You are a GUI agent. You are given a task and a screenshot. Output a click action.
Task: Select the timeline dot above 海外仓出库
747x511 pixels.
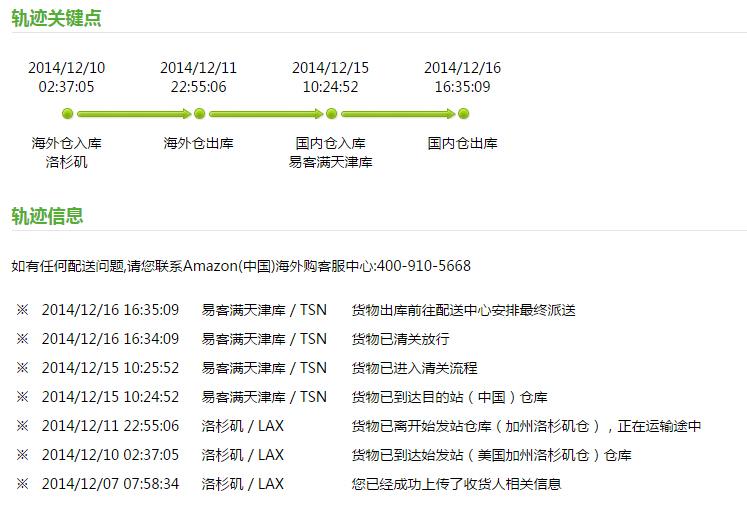pyautogui.click(x=200, y=114)
